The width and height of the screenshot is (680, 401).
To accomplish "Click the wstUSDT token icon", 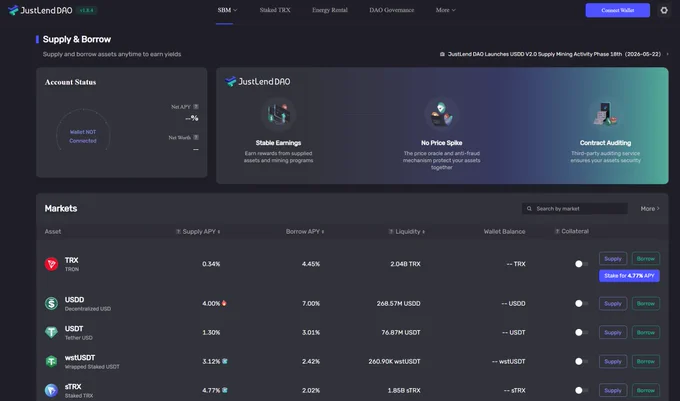I will click(51, 361).
